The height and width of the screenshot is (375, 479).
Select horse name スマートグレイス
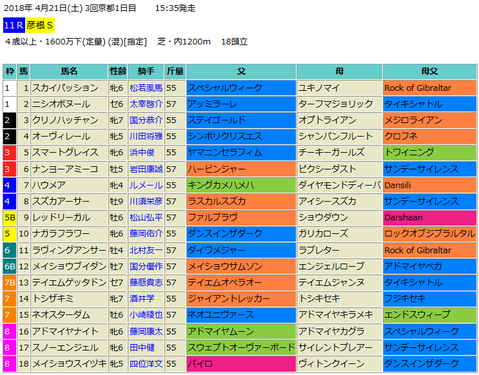pos(65,152)
